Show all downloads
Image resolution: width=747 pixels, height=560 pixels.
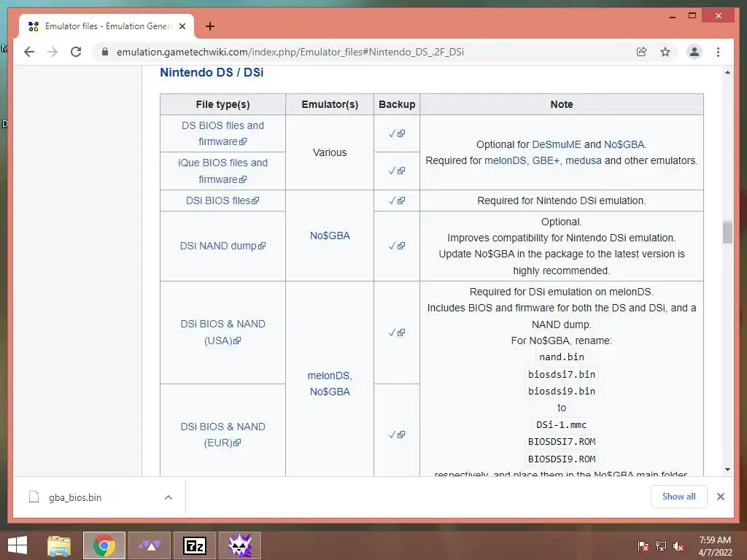679,497
